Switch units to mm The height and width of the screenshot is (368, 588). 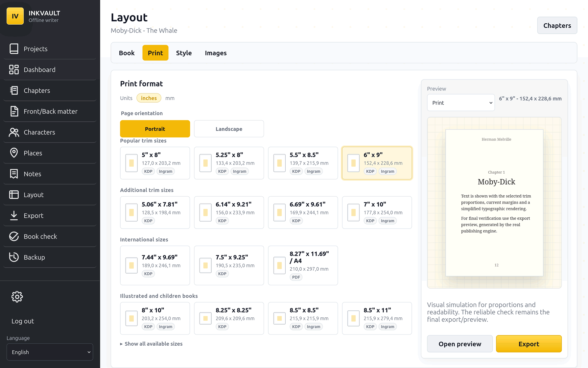click(x=170, y=98)
